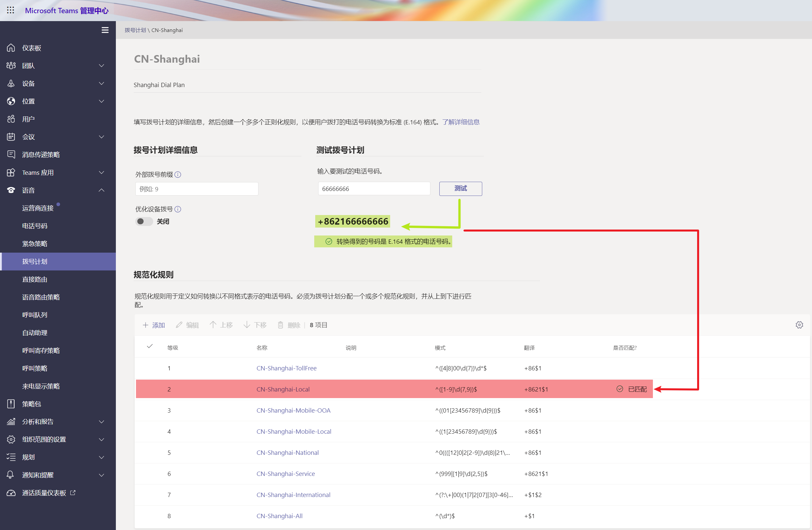Collapse sidebar with hamburger menu icon
The height and width of the screenshot is (530, 812).
(x=105, y=30)
